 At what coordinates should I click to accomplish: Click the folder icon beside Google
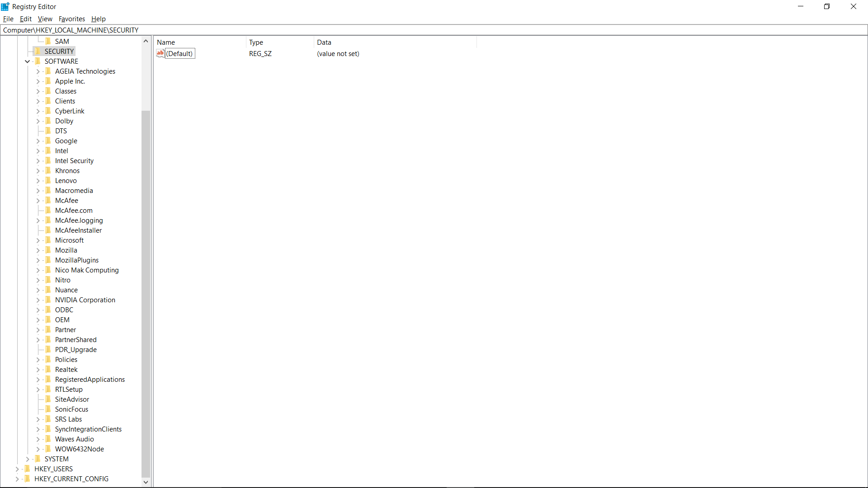(x=48, y=141)
